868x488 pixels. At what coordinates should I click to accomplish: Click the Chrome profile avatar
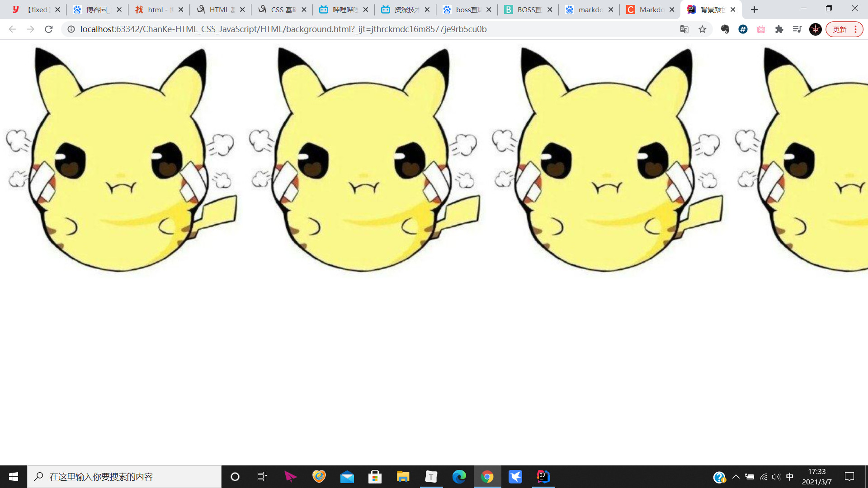click(x=815, y=29)
